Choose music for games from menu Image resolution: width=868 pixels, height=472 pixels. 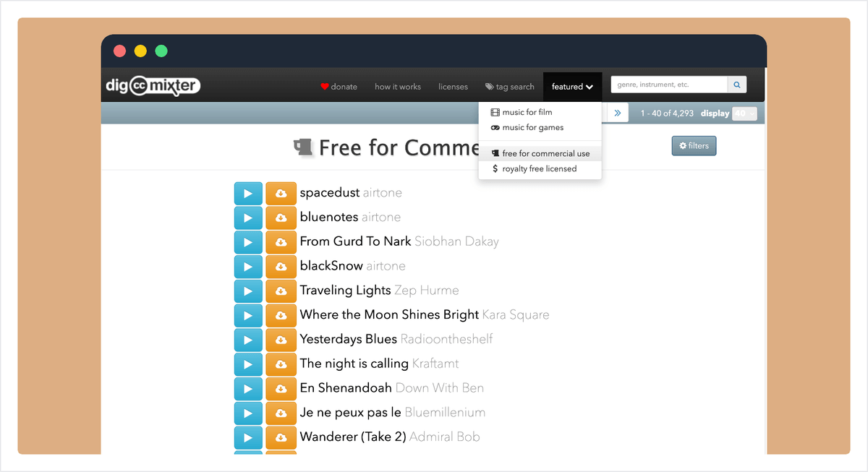click(532, 127)
